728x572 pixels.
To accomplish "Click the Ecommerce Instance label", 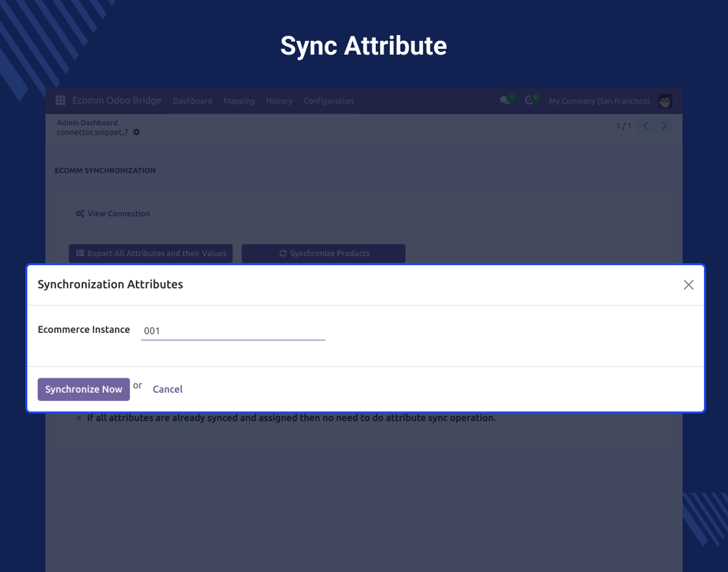I will point(84,330).
